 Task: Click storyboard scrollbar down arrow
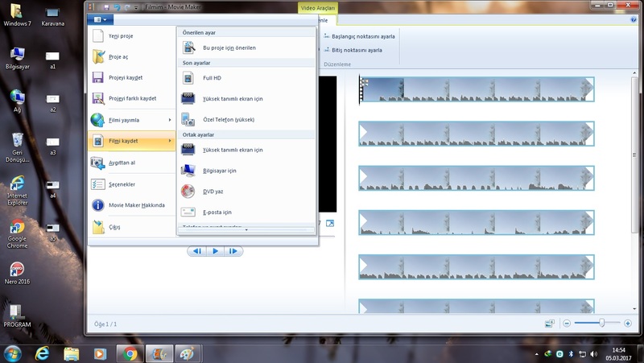tap(634, 309)
